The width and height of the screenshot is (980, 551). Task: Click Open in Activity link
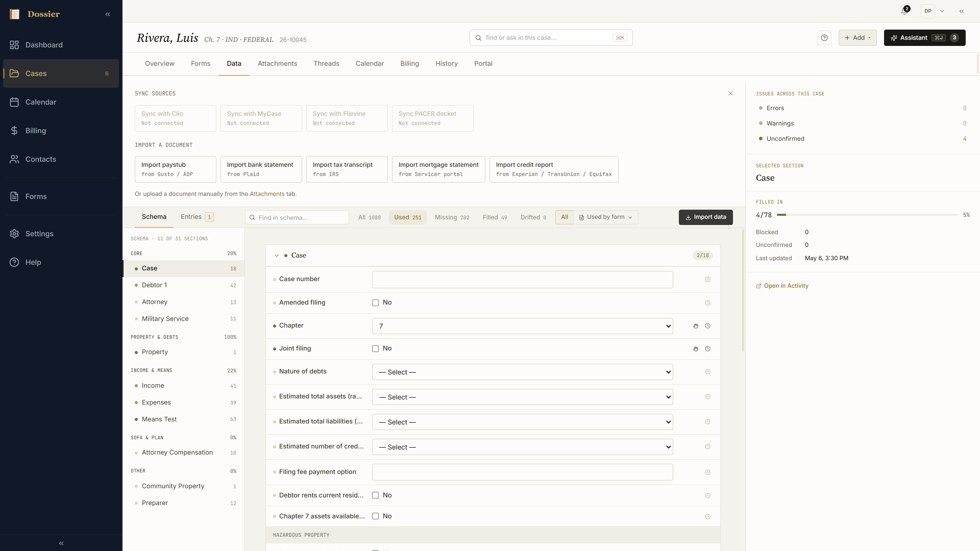tap(782, 286)
